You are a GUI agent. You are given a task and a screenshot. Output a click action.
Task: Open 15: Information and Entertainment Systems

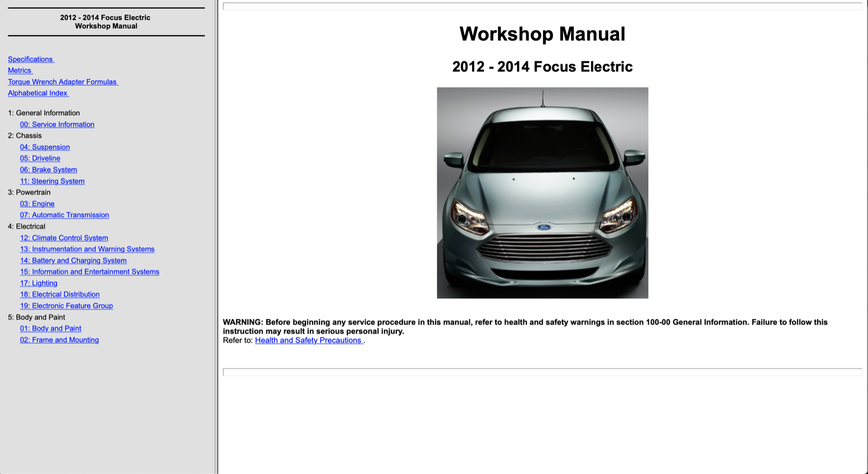point(90,272)
